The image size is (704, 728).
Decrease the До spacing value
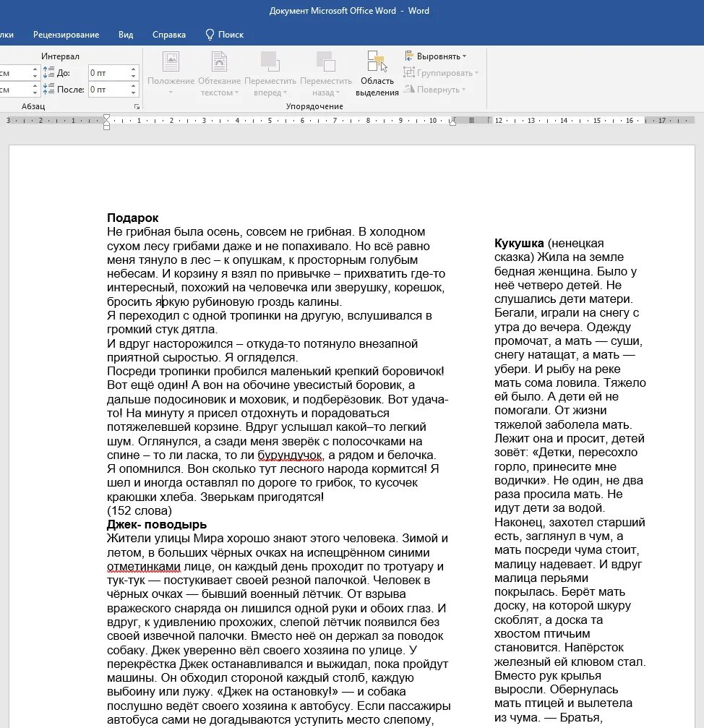(x=134, y=76)
